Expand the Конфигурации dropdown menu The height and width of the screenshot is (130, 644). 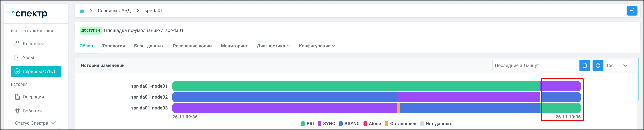click(x=317, y=46)
